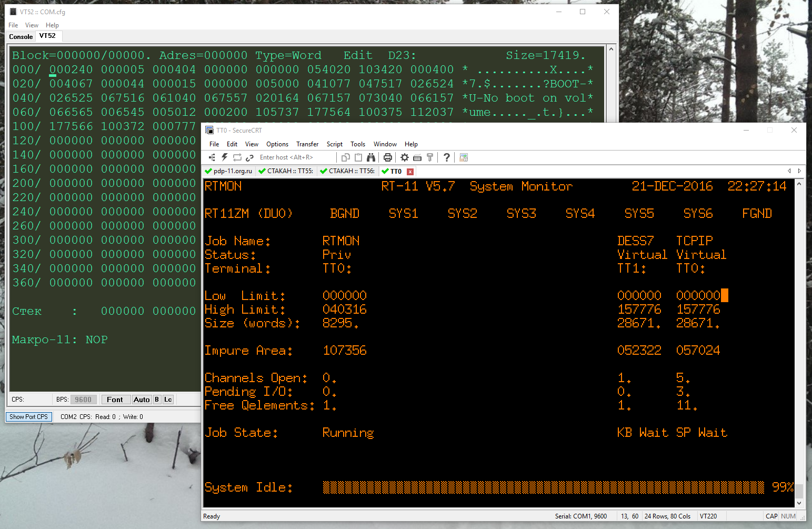Screen dimensions: 812x529
Task: Click the Quick Connect lightning icon
Action: click(224, 157)
